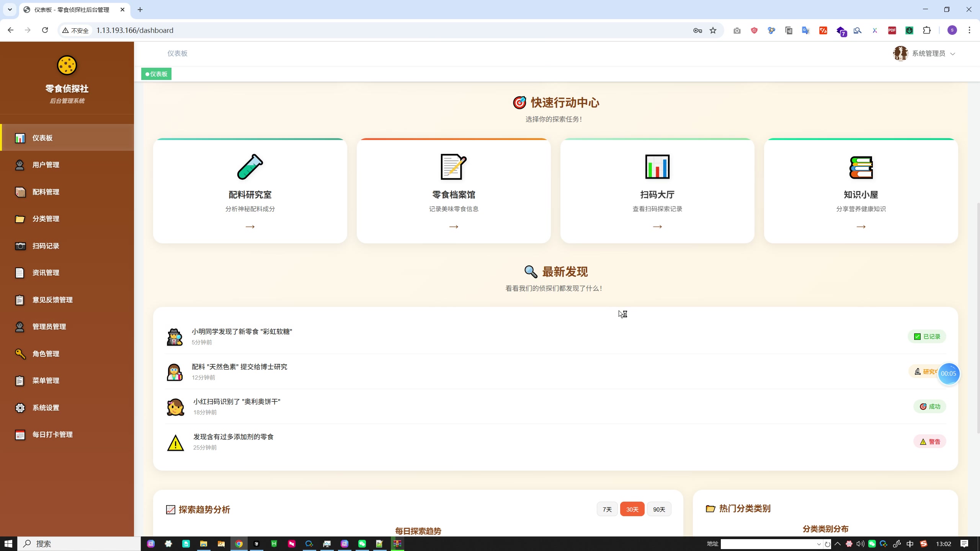This screenshot has width=980, height=551.
Task: Select the 7天 trend filter
Action: (x=607, y=509)
